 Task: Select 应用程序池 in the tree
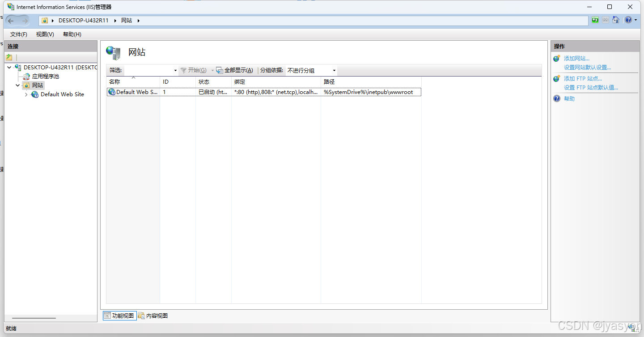pyautogui.click(x=45, y=77)
